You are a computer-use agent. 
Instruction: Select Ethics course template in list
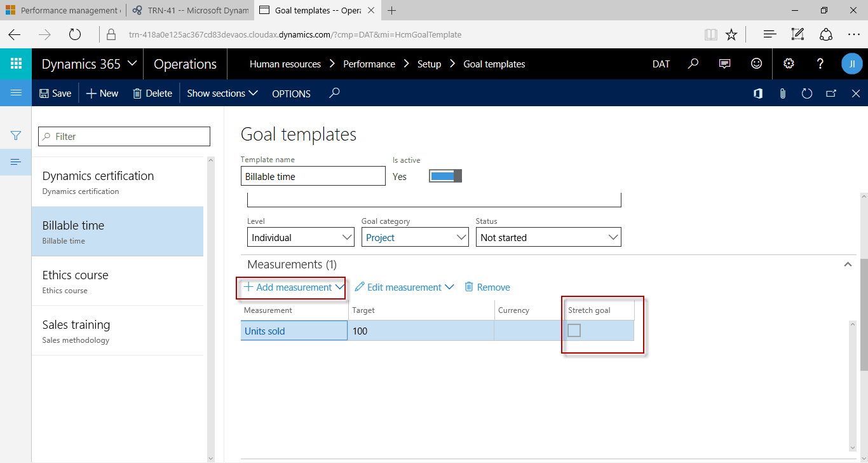(118, 281)
